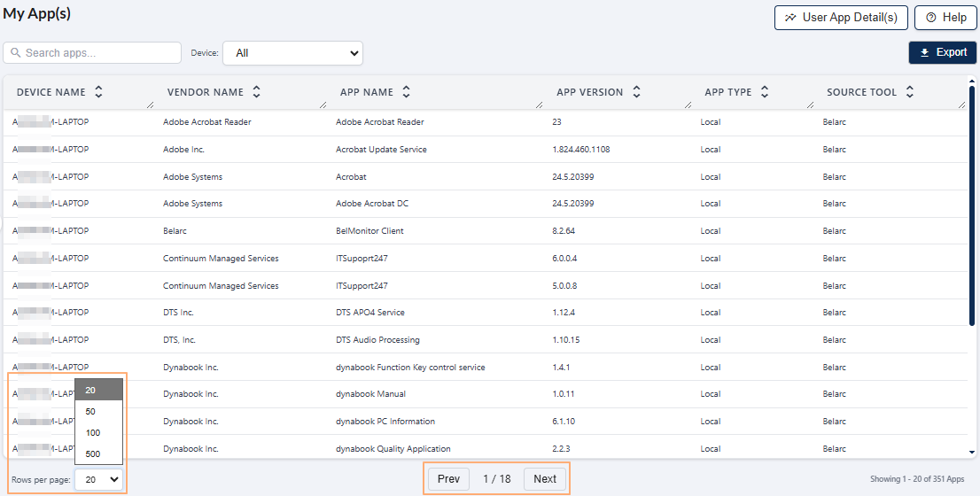Click into the Search apps field

click(99, 53)
